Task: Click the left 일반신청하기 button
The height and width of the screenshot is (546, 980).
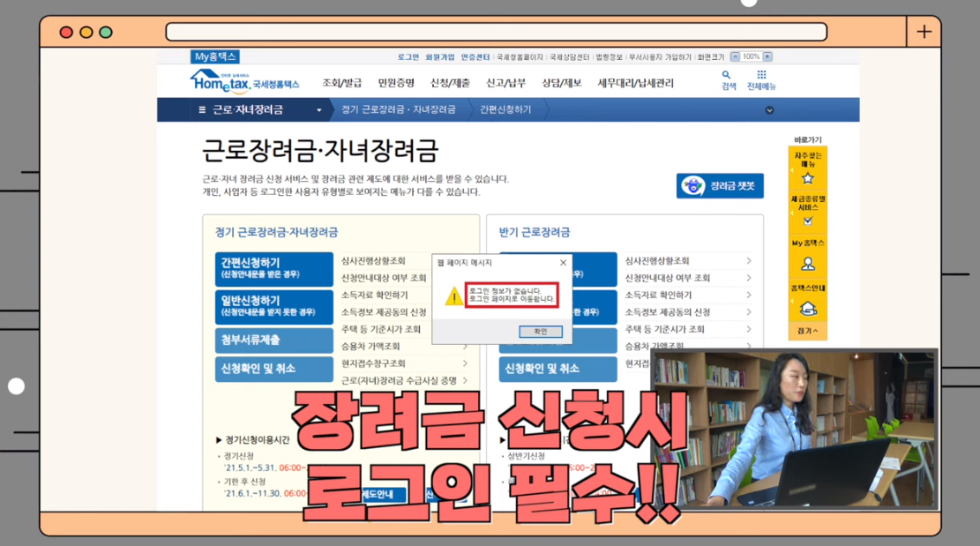Action: coord(273,307)
